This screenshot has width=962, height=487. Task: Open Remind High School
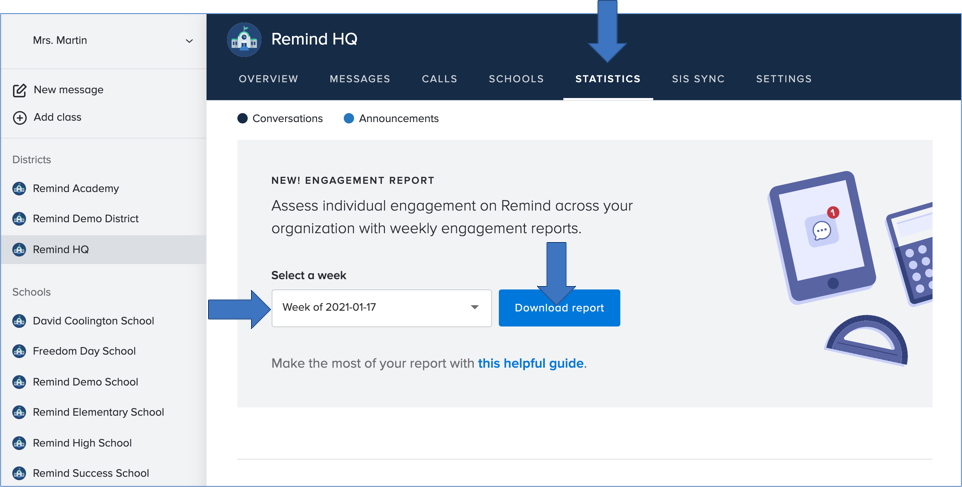point(82,443)
